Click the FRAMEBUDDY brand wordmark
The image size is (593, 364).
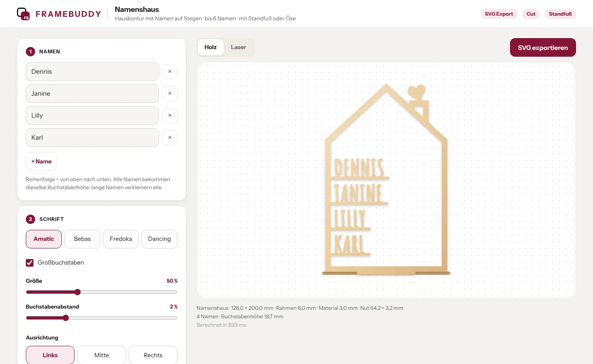click(69, 14)
